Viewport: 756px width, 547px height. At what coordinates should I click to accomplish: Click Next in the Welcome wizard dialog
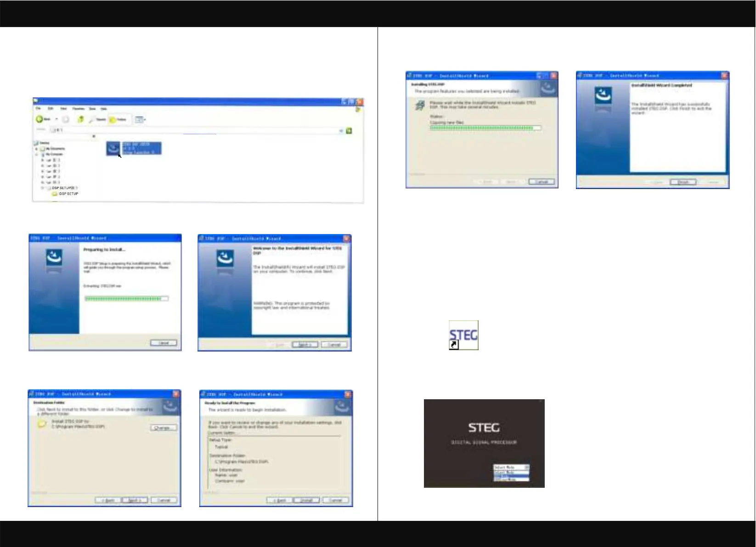305,345
